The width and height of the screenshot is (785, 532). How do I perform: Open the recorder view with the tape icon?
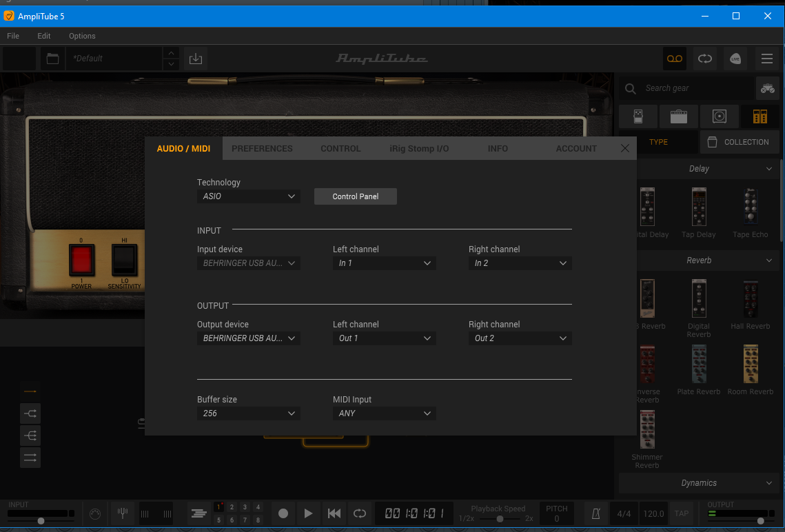tap(674, 59)
